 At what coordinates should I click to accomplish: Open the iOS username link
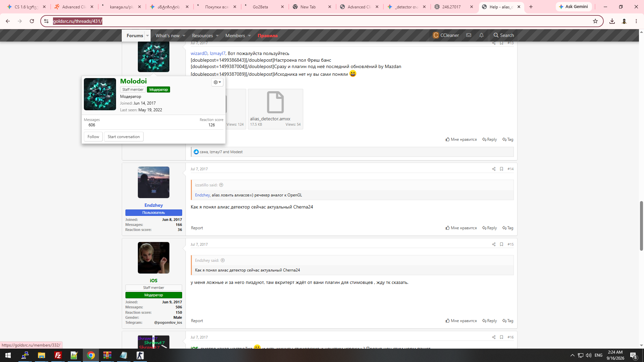154,281
